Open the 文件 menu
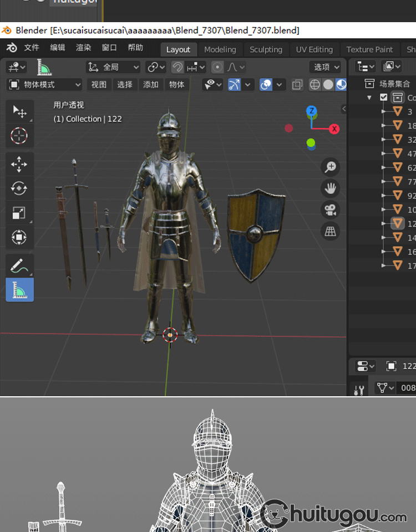 click(32, 48)
